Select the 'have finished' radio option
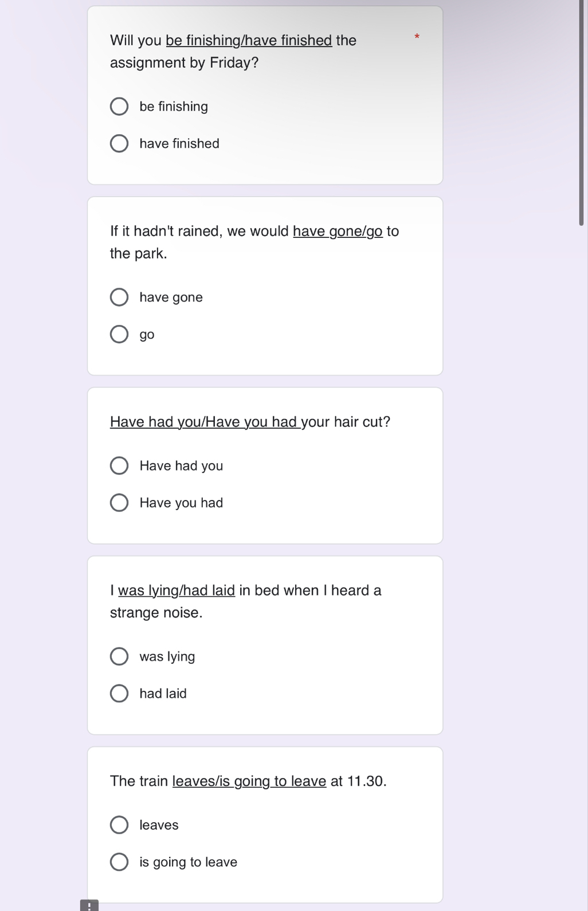Viewport: 588px width, 911px height. pyautogui.click(x=119, y=143)
